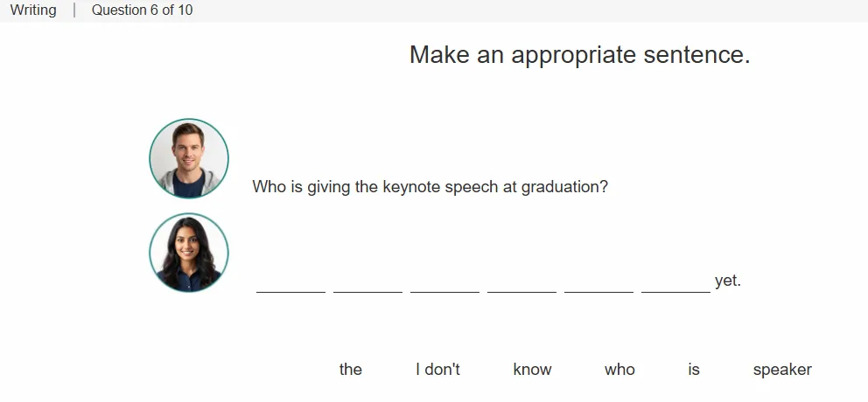Click the trailing word "yet."
868x402 pixels.
point(728,281)
